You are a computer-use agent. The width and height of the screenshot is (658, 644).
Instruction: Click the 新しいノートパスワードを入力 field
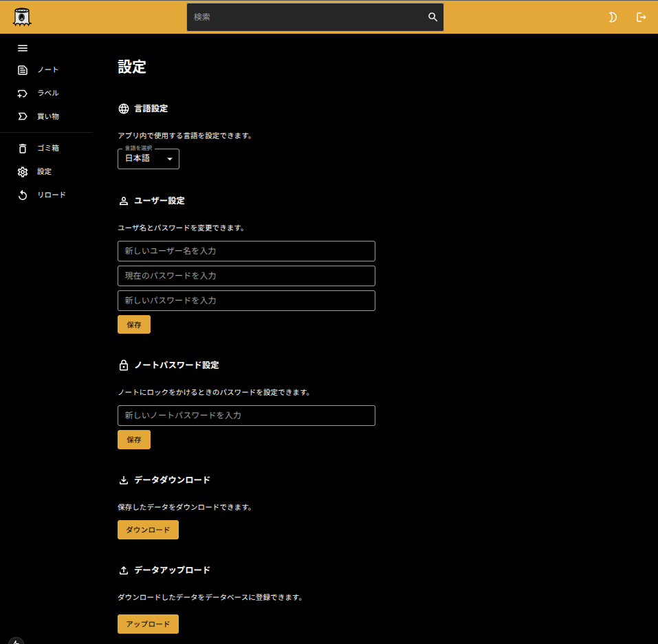(x=246, y=416)
